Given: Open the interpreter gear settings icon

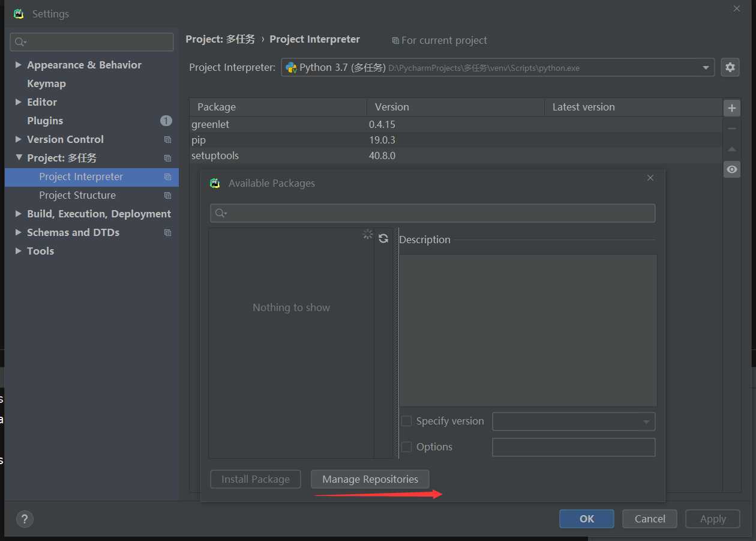Looking at the screenshot, I should click(730, 67).
